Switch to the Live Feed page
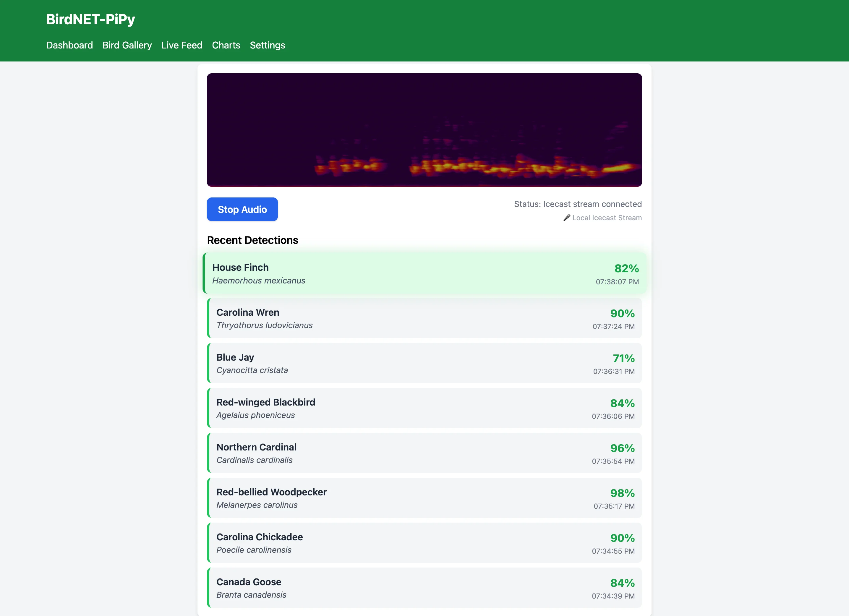Screen dimensions: 849x616 click(x=182, y=45)
